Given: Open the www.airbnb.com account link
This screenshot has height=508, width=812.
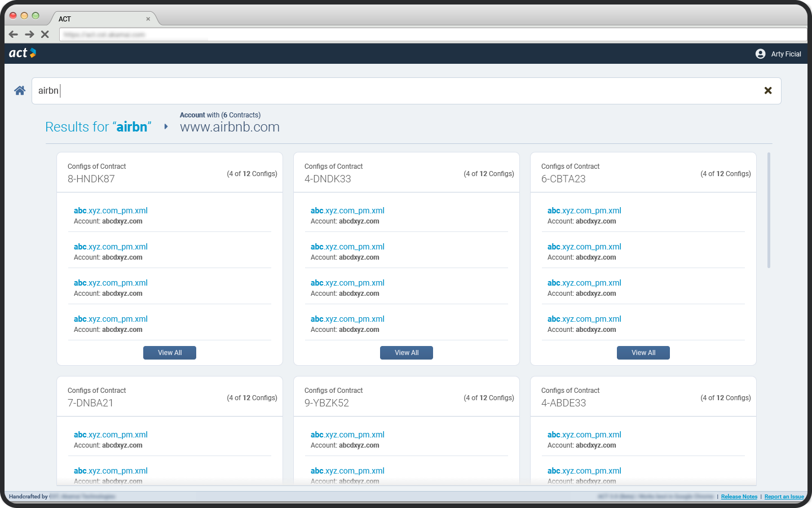Looking at the screenshot, I should tap(230, 127).
